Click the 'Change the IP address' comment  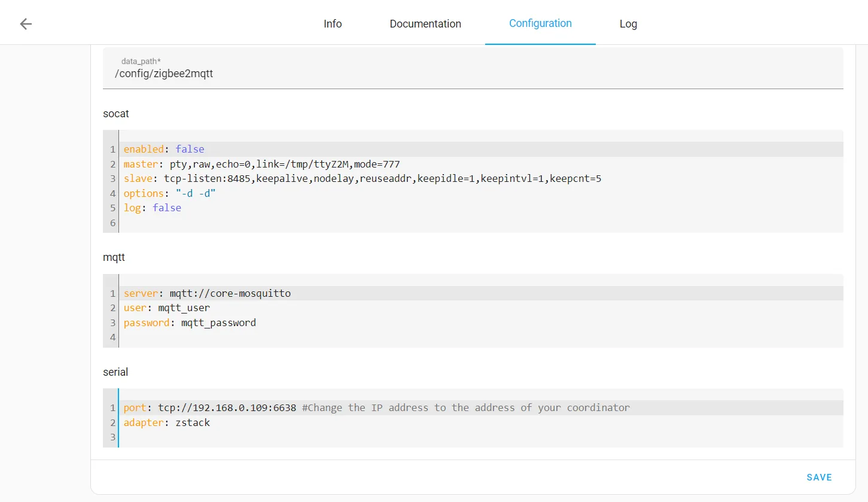tap(465, 407)
